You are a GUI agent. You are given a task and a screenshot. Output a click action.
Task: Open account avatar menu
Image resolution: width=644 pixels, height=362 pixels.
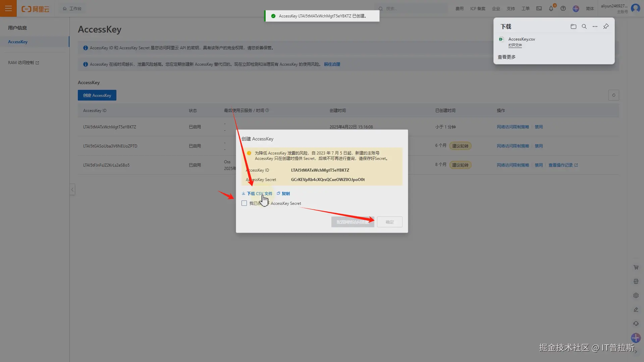(635, 8)
